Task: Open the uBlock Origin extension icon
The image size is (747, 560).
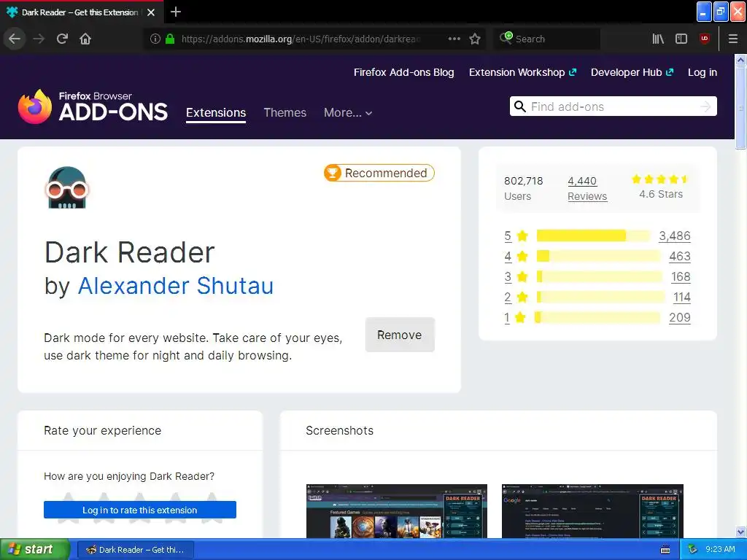Action: (x=705, y=39)
